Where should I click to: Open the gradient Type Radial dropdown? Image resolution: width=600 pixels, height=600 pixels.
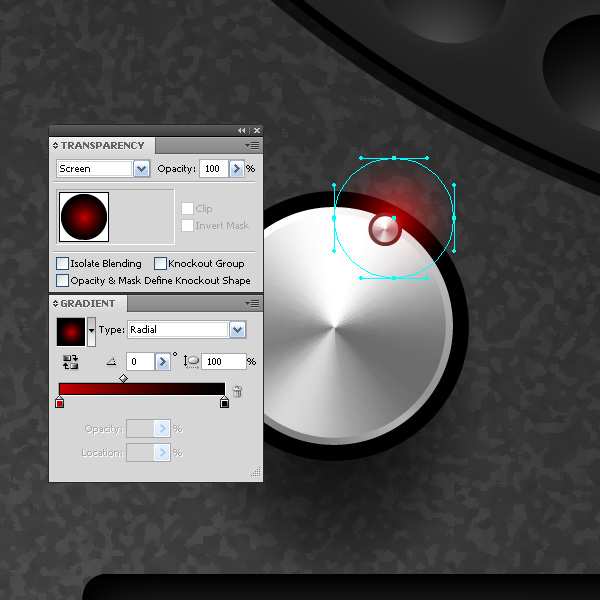[238, 329]
